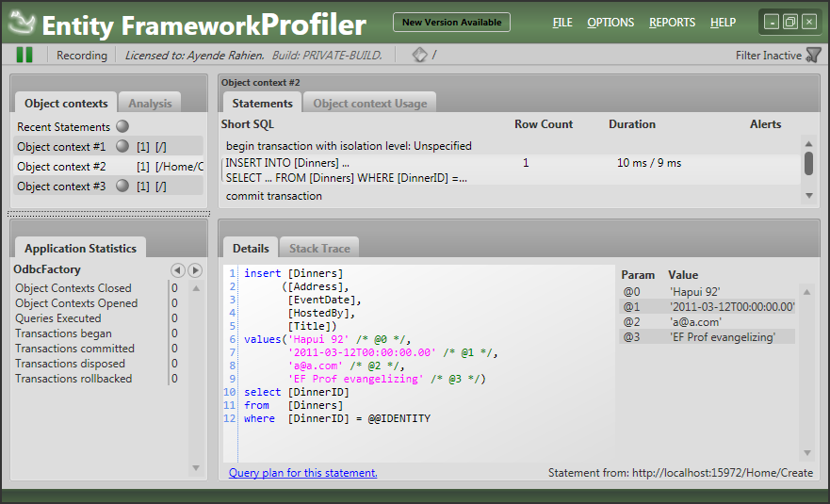830x504 pixels.
Task: Open the FILE menu
Action: click(562, 23)
